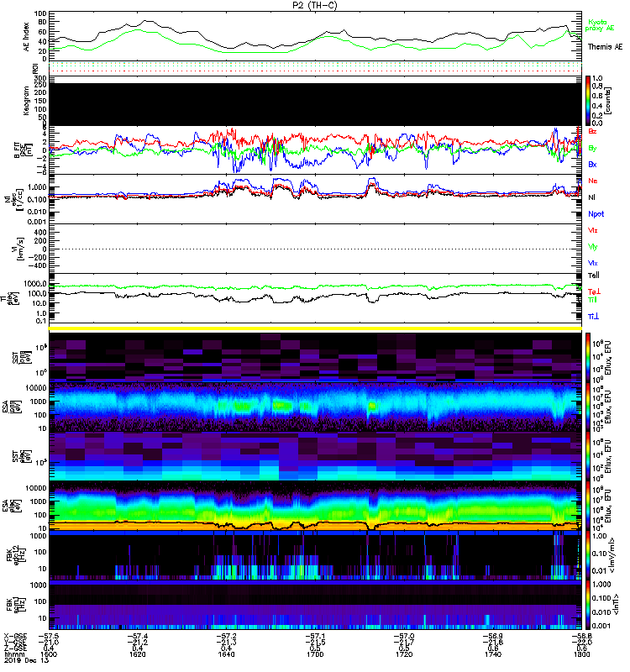Image resolution: width=630 pixels, height=672 pixels.
Task: Click the 1620 time tick label
Action: pyautogui.click(x=138, y=654)
